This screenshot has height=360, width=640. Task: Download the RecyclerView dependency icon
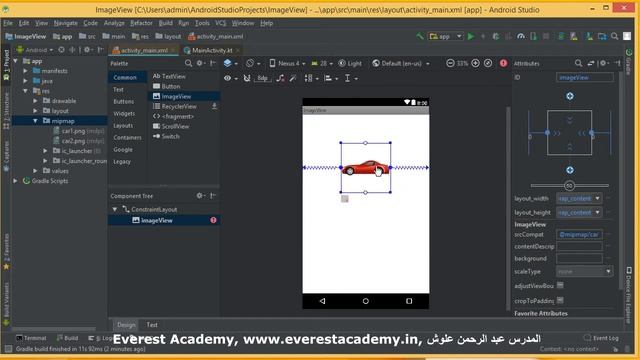(x=214, y=106)
